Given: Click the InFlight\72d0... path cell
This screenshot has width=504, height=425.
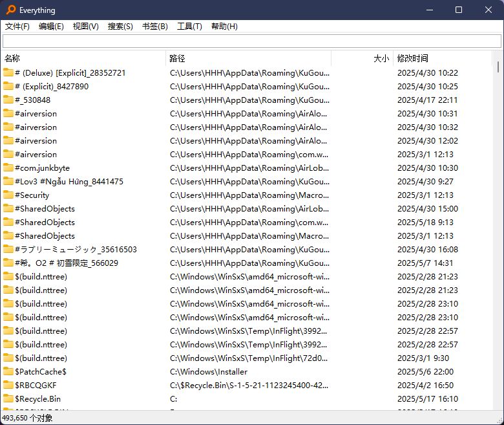Looking at the screenshot, I should [x=249, y=358].
